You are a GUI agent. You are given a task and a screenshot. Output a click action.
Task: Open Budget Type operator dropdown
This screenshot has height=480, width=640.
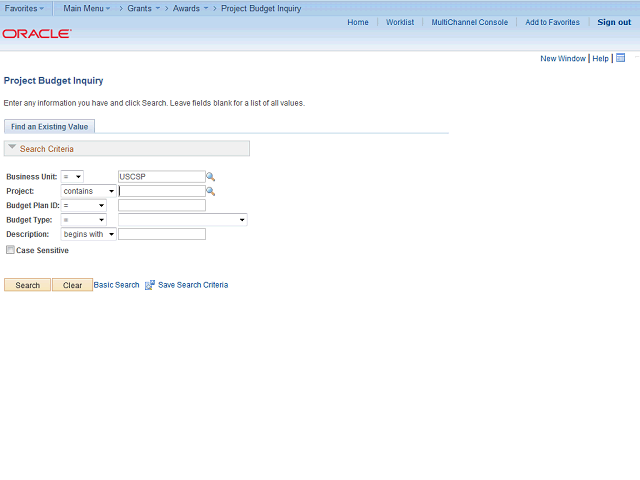point(84,220)
